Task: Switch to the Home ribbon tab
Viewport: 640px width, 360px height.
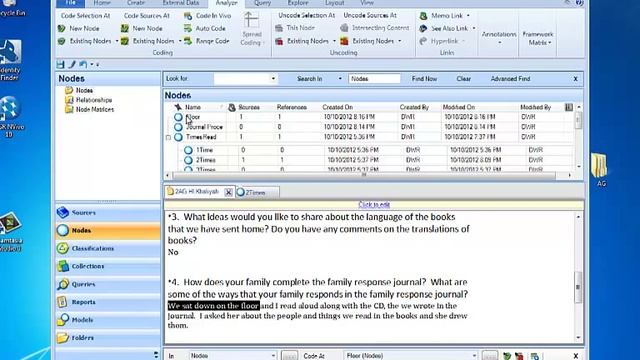Action: point(102,3)
